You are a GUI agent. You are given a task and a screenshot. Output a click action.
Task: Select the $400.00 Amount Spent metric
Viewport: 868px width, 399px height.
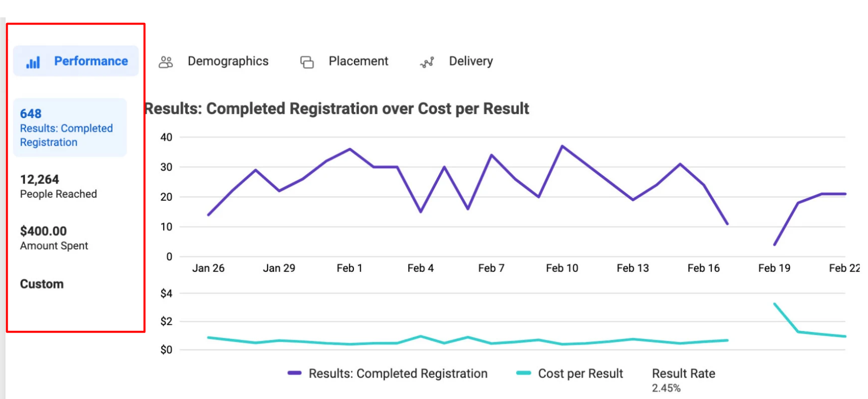pos(54,238)
